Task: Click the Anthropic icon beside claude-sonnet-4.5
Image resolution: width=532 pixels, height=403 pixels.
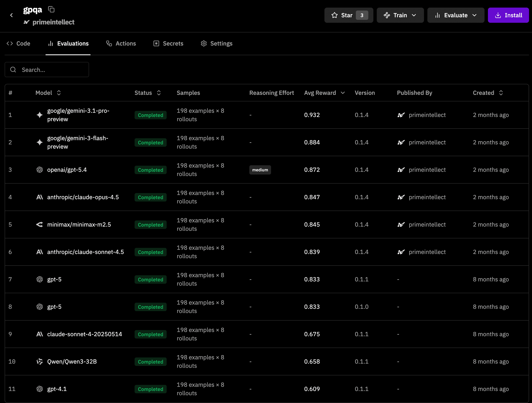Action: (40, 252)
